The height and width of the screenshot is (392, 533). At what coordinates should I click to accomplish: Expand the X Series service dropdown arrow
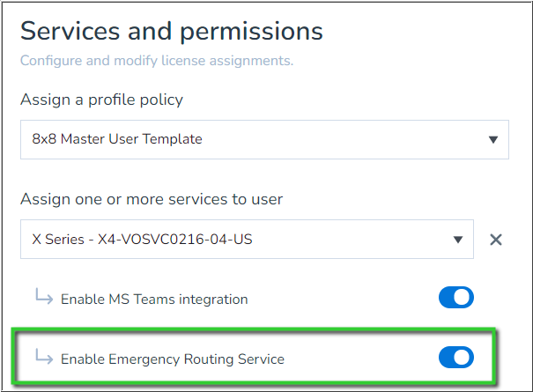pos(458,240)
